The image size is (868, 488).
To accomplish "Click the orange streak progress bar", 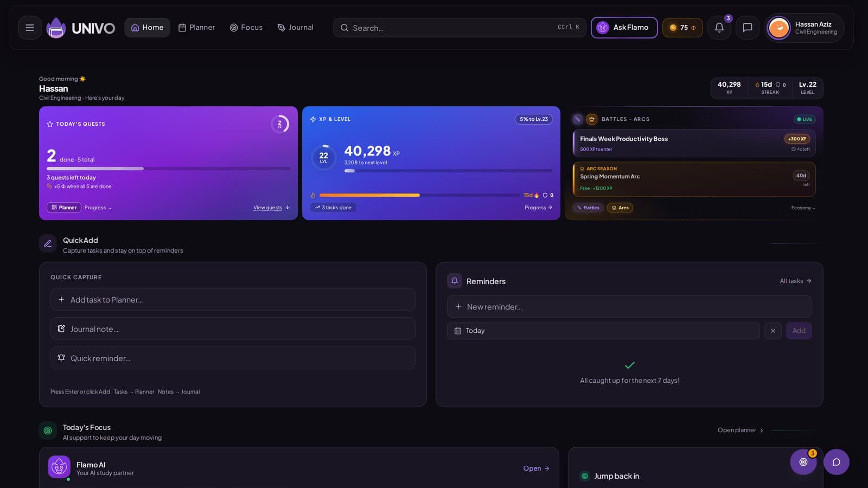I will click(419, 195).
